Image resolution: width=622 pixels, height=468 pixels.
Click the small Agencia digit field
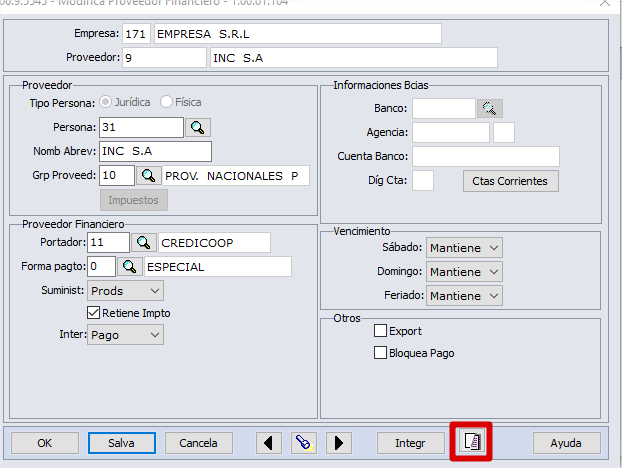(504, 132)
